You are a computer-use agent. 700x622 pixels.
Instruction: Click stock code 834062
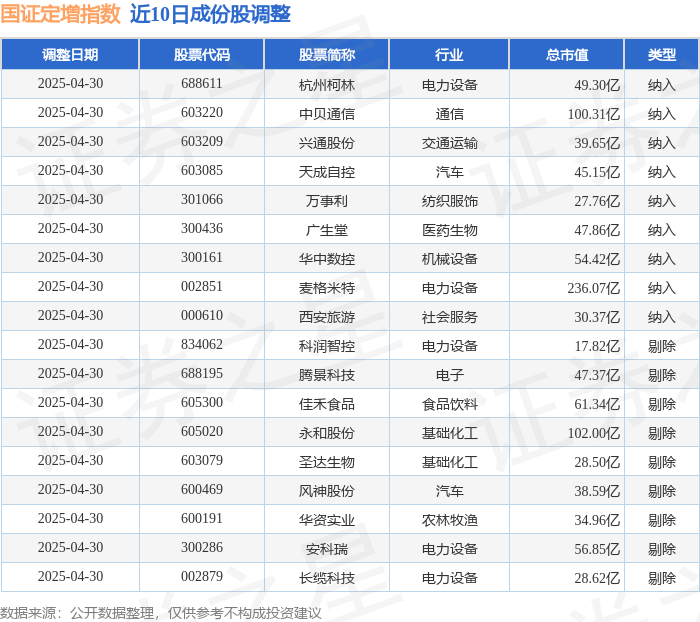tap(202, 345)
